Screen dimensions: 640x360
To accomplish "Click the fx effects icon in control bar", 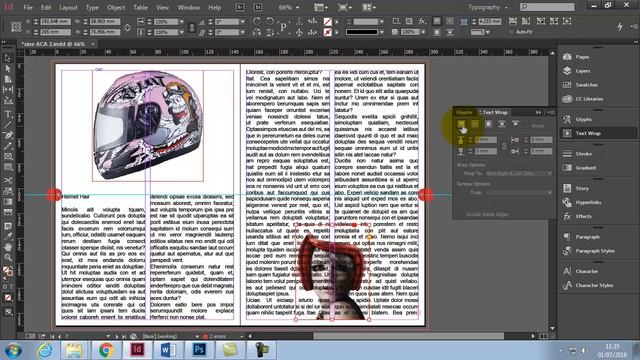I will pyautogui.click(x=422, y=21).
